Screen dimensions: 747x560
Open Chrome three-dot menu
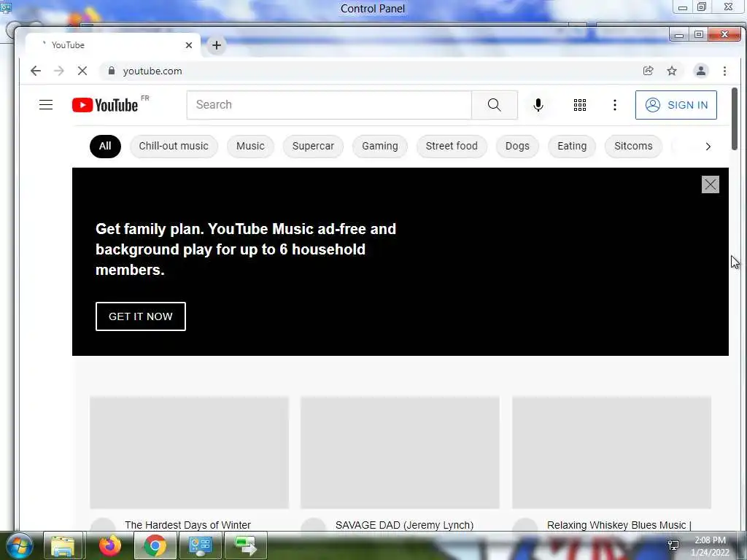[724, 71]
